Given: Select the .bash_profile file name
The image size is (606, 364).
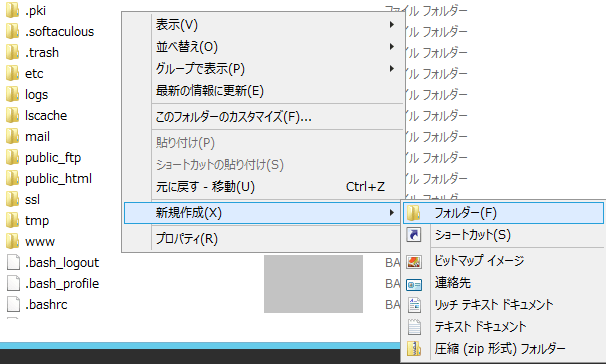Looking at the screenshot, I should pyautogui.click(x=62, y=283).
